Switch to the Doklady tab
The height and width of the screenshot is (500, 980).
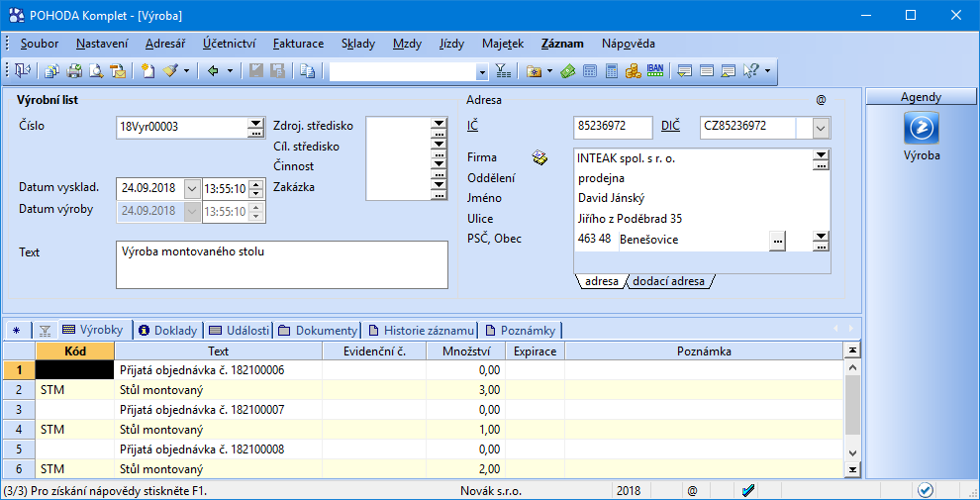(168, 330)
